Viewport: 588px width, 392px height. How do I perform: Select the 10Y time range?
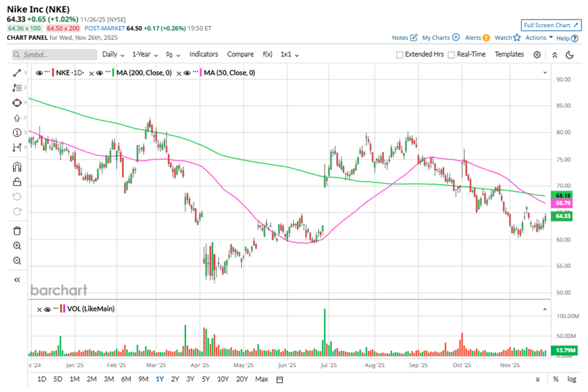coord(223,379)
